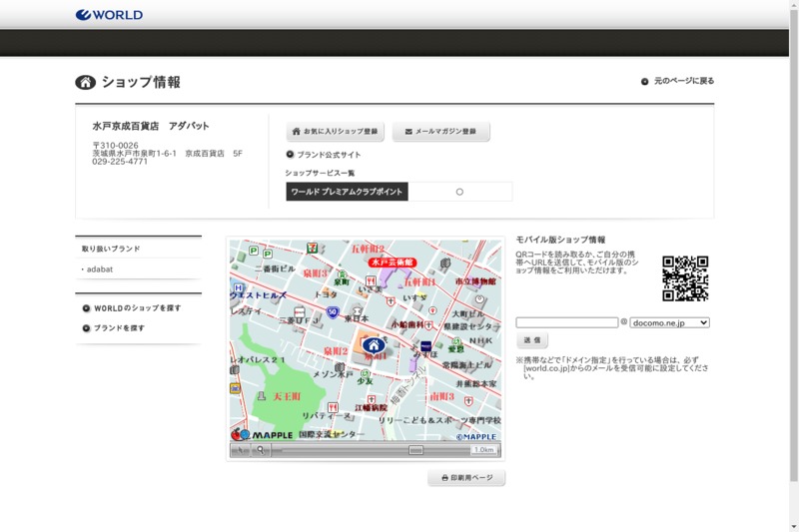Viewport: 799px width, 532px height.
Task: Open the adabat brand link
Action: coord(99,269)
